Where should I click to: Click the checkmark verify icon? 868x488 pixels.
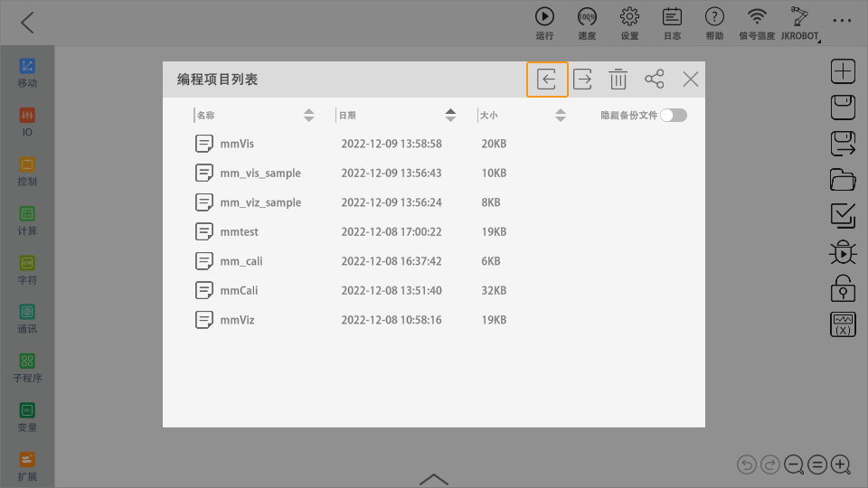coord(843,216)
